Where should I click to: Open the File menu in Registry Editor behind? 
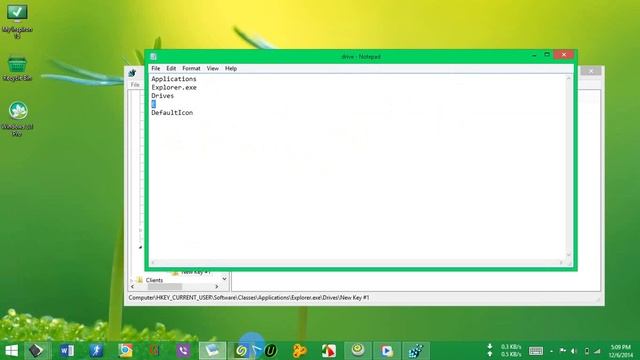135,84
